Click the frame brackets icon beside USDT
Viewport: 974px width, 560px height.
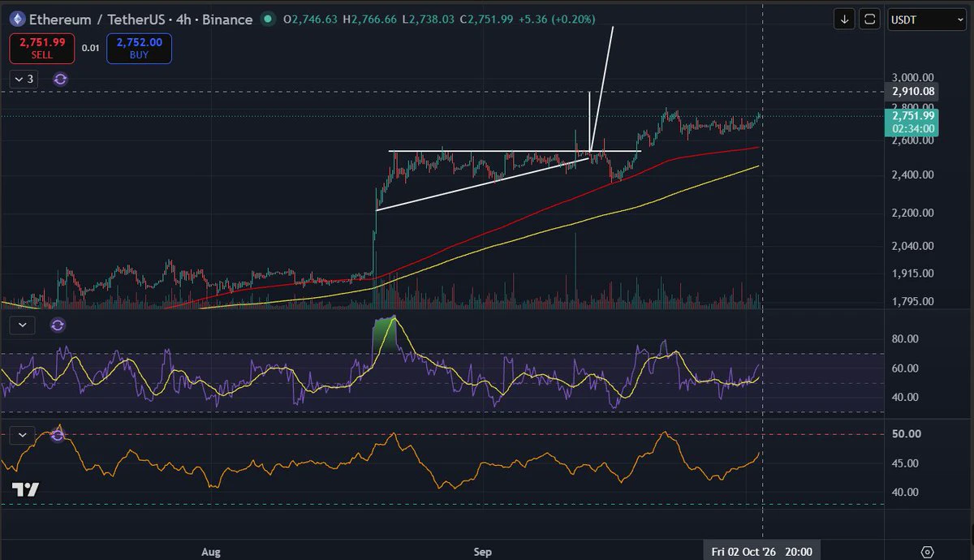869,19
